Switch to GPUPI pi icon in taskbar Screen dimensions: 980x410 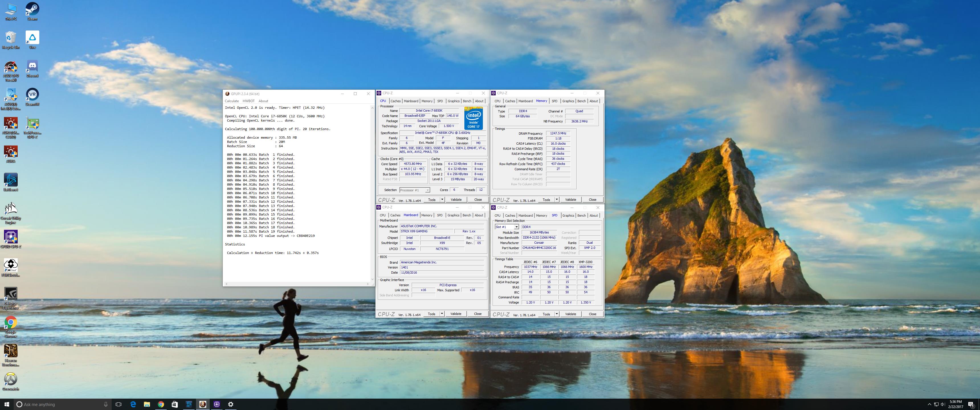click(203, 404)
